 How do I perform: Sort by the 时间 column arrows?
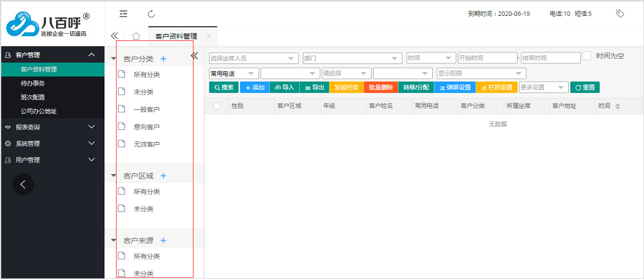tap(617, 106)
